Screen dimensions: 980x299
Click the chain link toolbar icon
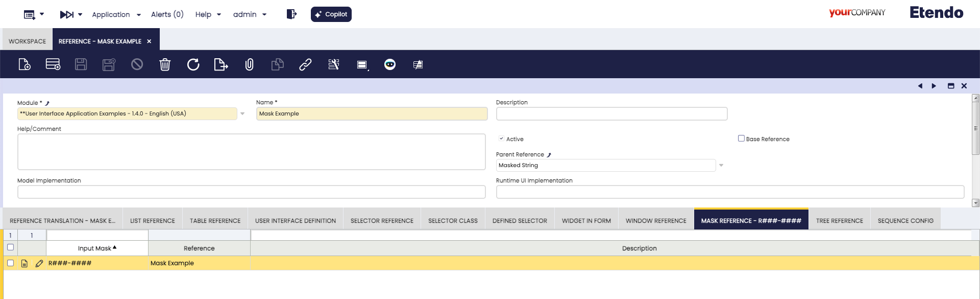(x=305, y=64)
